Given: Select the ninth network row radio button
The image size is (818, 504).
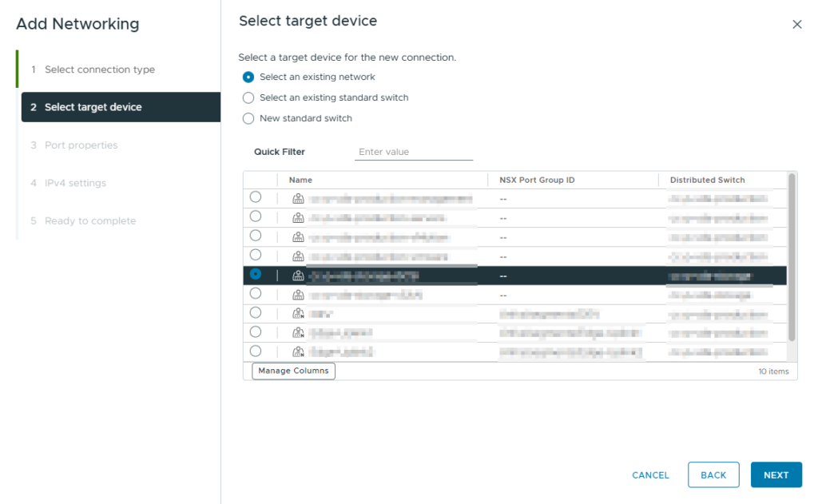Looking at the screenshot, I should pyautogui.click(x=255, y=351).
